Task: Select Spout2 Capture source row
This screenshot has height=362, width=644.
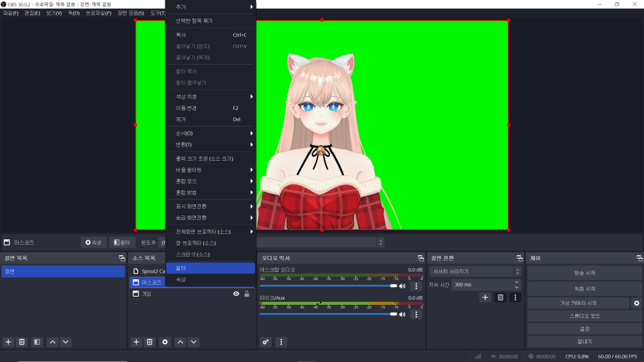Action: 148,271
